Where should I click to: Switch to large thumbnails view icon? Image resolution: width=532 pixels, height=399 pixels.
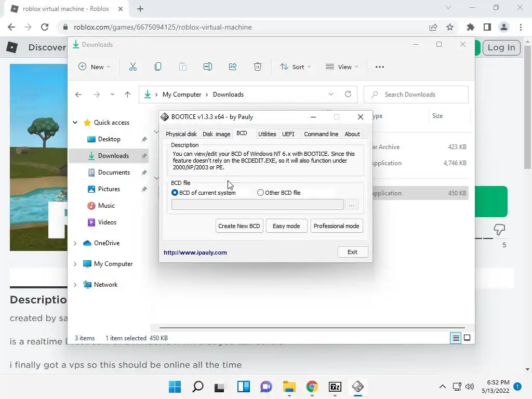click(467, 338)
